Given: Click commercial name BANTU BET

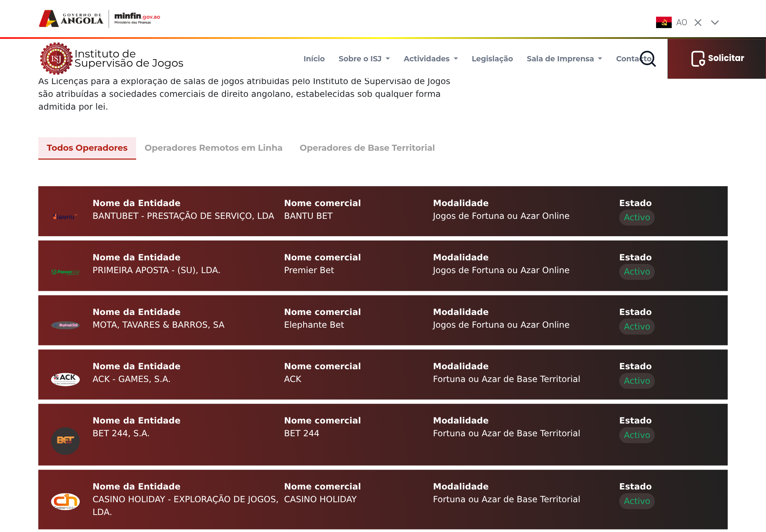Looking at the screenshot, I should click(308, 216).
